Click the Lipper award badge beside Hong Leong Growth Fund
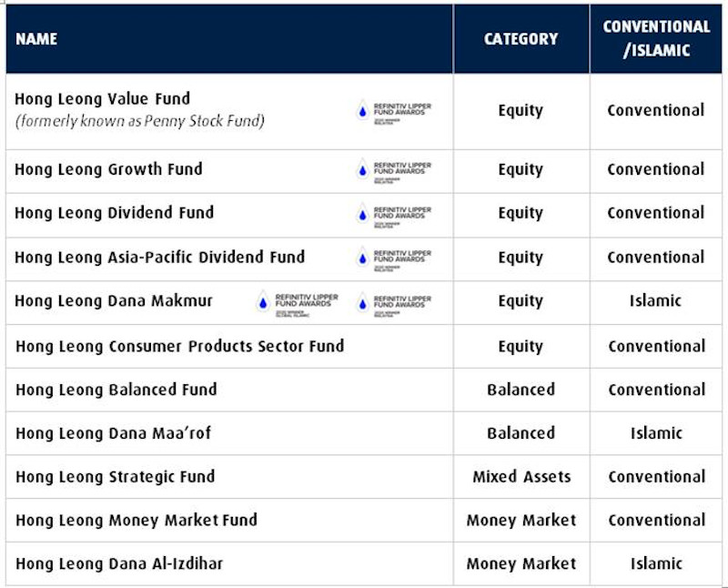728x588 pixels. 393,169
